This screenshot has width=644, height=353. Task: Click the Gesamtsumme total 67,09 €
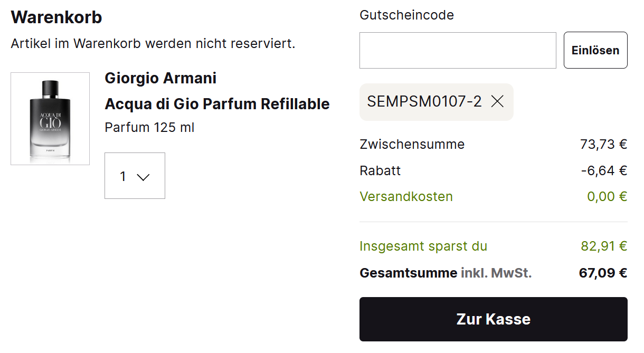pos(603,273)
